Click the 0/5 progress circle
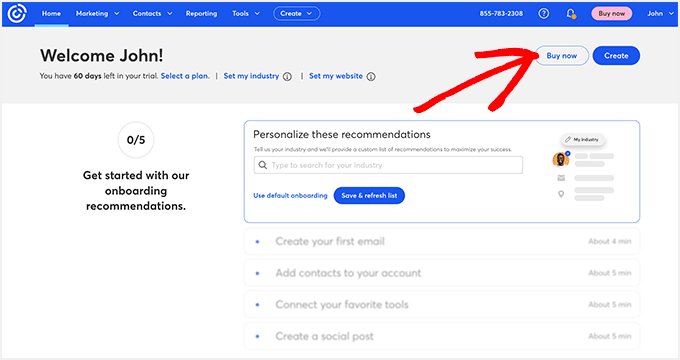The width and height of the screenshot is (680, 360). pos(136,140)
